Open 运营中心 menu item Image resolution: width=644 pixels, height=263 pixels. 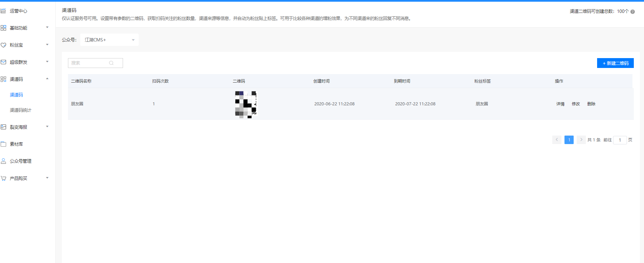[18, 11]
